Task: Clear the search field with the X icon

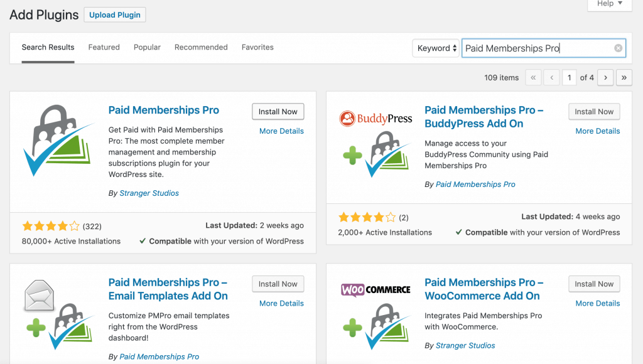Action: (618, 48)
